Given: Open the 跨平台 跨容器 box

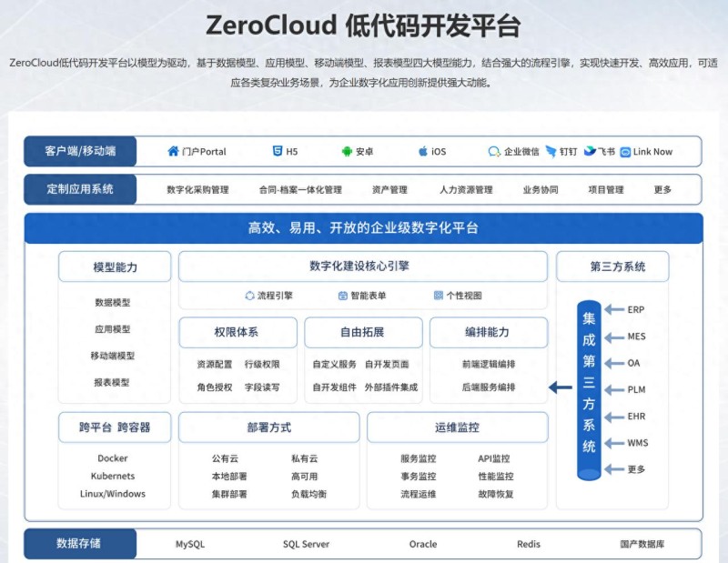Looking at the screenshot, I should tap(115, 427).
